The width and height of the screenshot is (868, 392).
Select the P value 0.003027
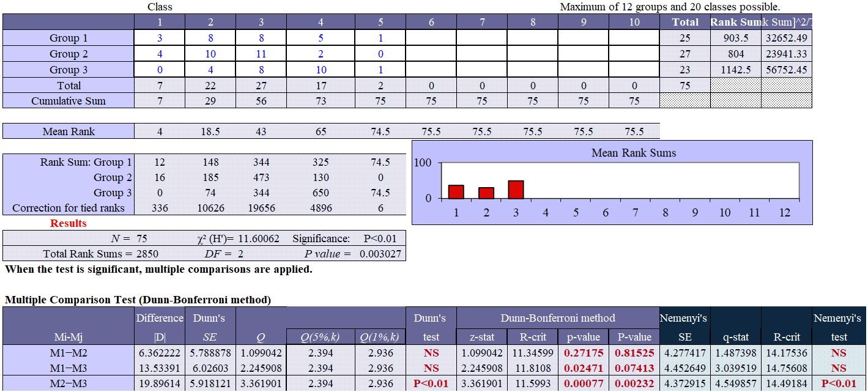click(380, 254)
